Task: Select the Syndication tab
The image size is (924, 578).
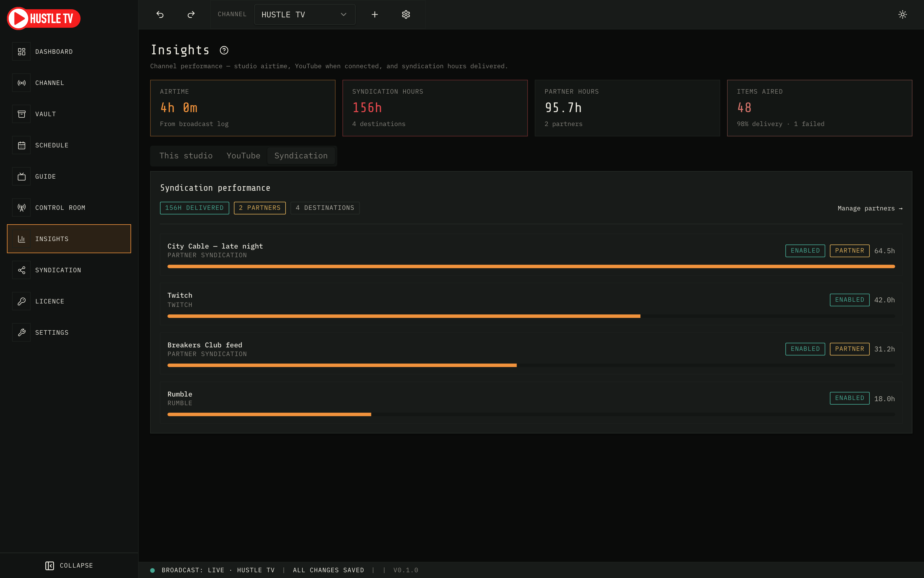Action: [x=301, y=155]
